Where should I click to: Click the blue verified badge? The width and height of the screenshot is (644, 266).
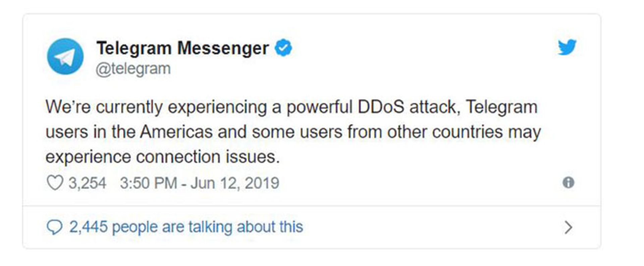click(283, 48)
